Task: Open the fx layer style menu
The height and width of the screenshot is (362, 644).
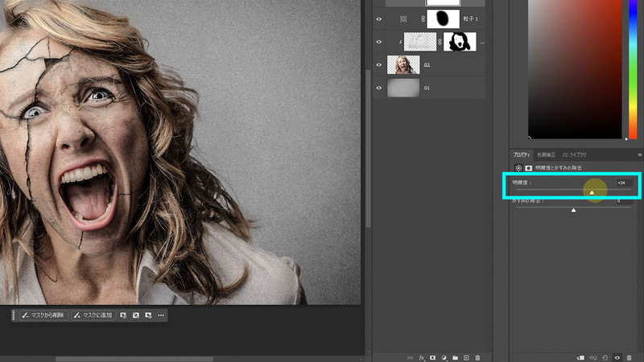Action: pos(421,358)
